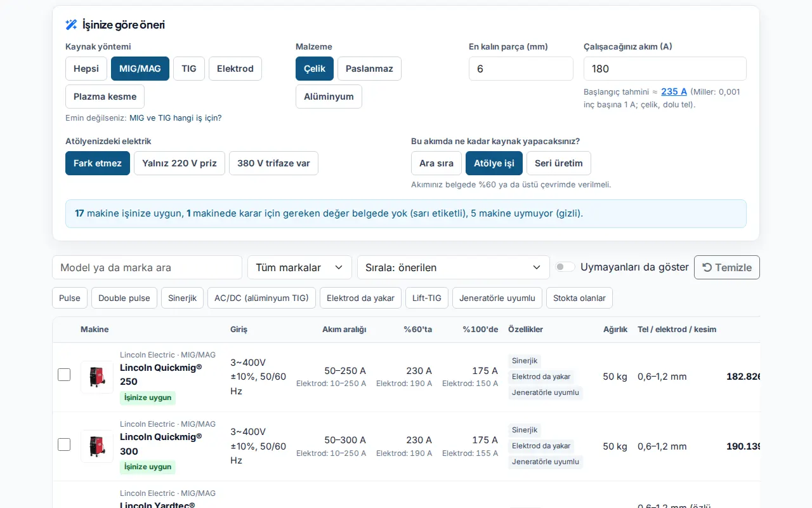The width and height of the screenshot is (812, 508).
Task: Open the Tüm markalar brand dropdown
Action: coord(299,267)
